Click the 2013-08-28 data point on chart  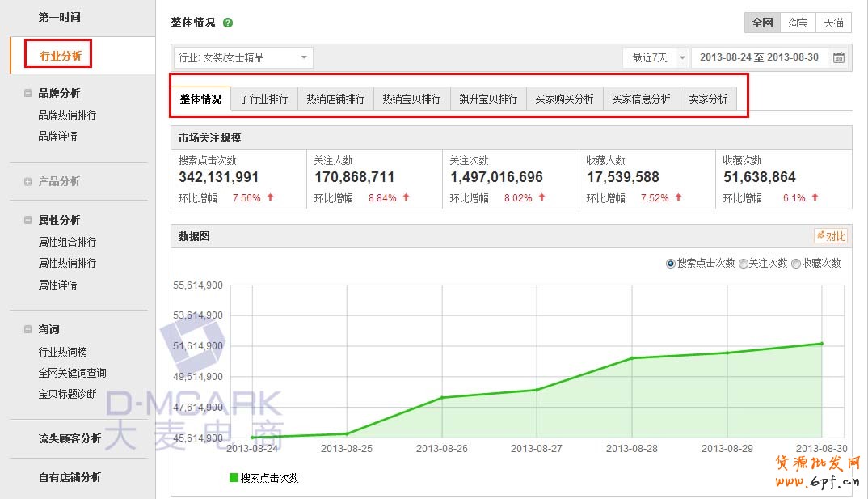(x=633, y=358)
